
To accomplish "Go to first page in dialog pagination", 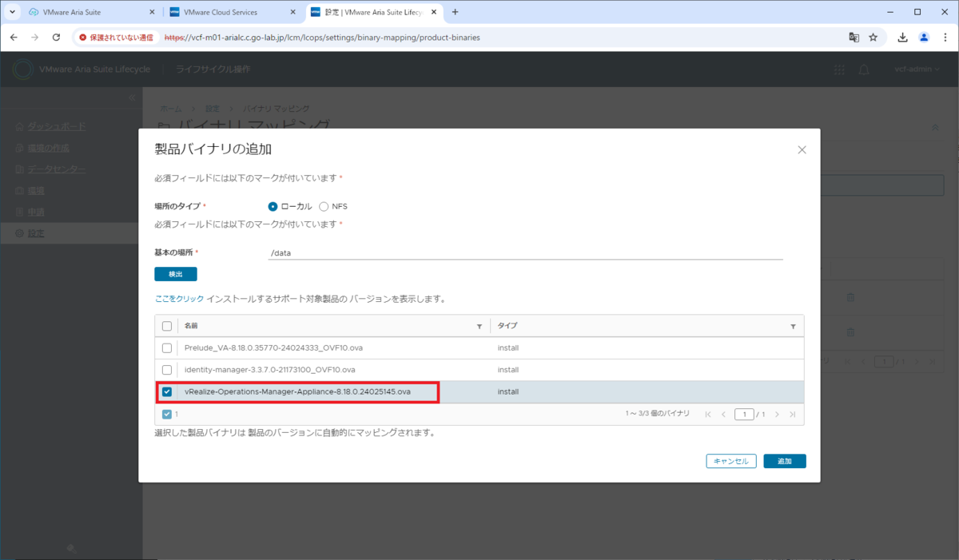I will (x=708, y=415).
